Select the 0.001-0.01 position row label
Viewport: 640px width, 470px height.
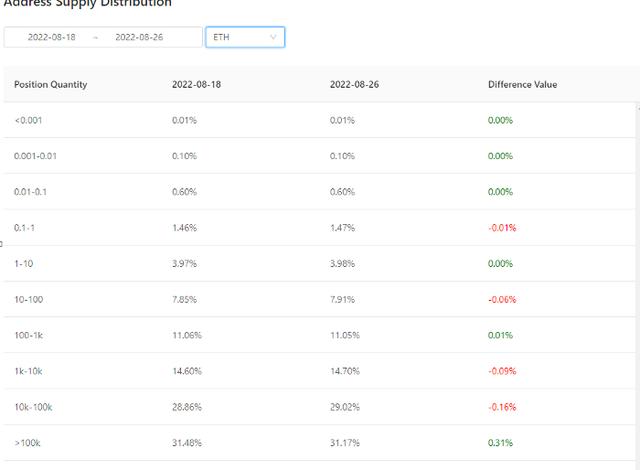coord(36,156)
